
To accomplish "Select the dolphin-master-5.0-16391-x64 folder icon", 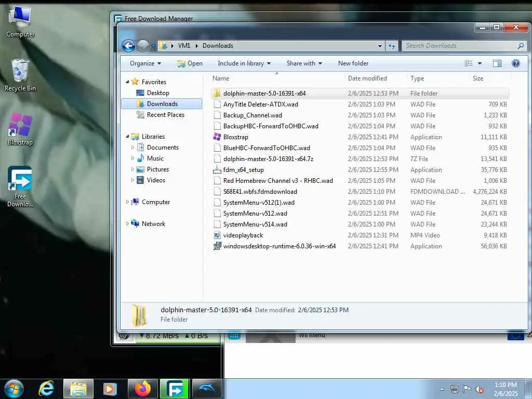I will 217,94.
